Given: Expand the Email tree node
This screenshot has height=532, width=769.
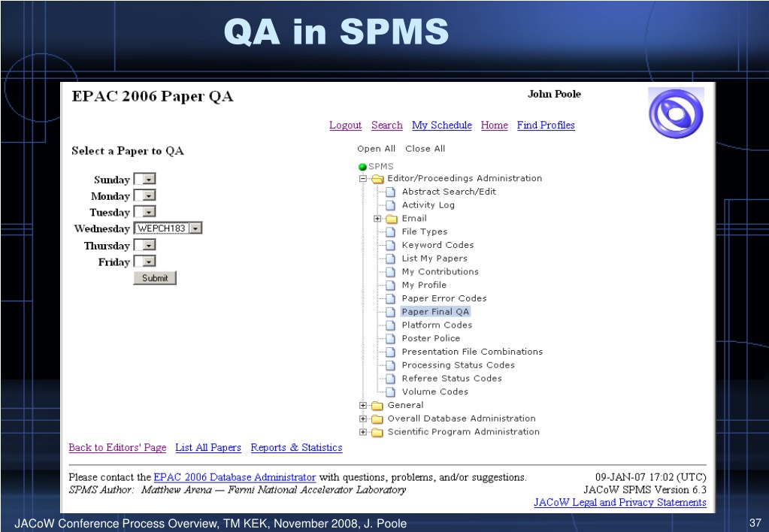Looking at the screenshot, I should [x=377, y=219].
